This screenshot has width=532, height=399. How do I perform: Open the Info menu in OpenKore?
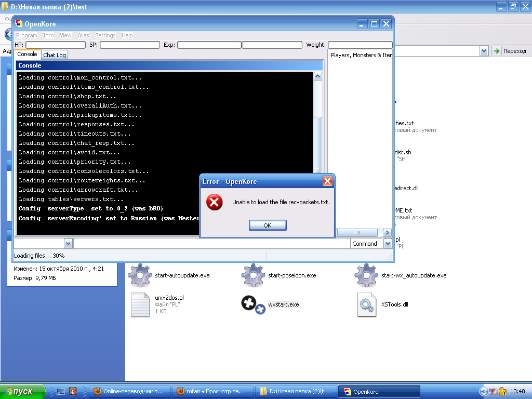(48, 35)
